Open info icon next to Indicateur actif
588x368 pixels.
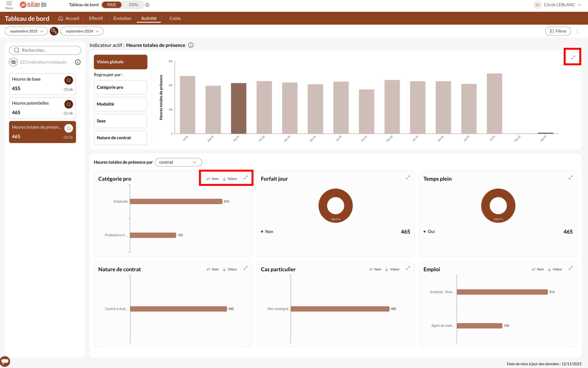pos(191,45)
